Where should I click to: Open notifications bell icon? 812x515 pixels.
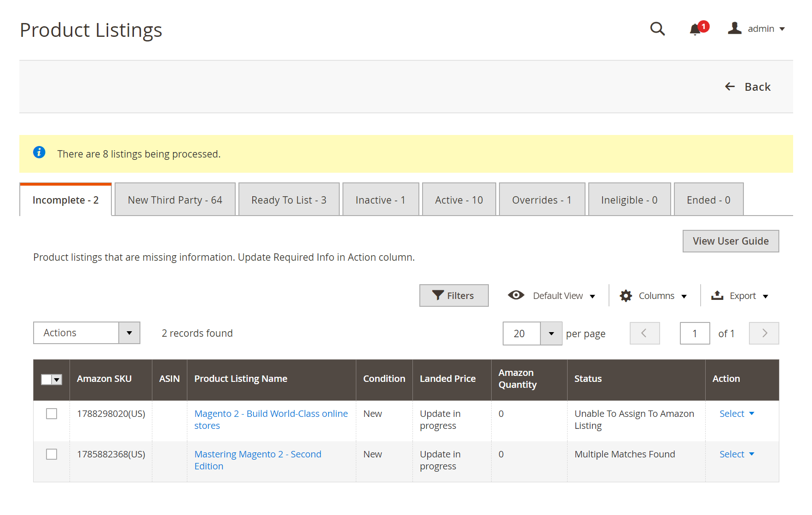(695, 30)
